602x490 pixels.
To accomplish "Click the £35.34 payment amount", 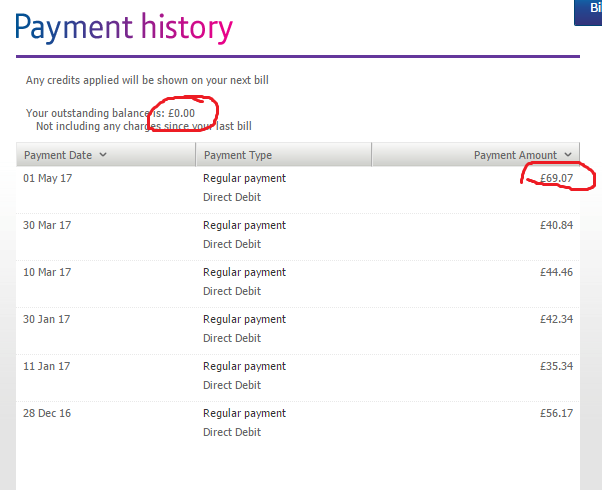I will 556,366.
